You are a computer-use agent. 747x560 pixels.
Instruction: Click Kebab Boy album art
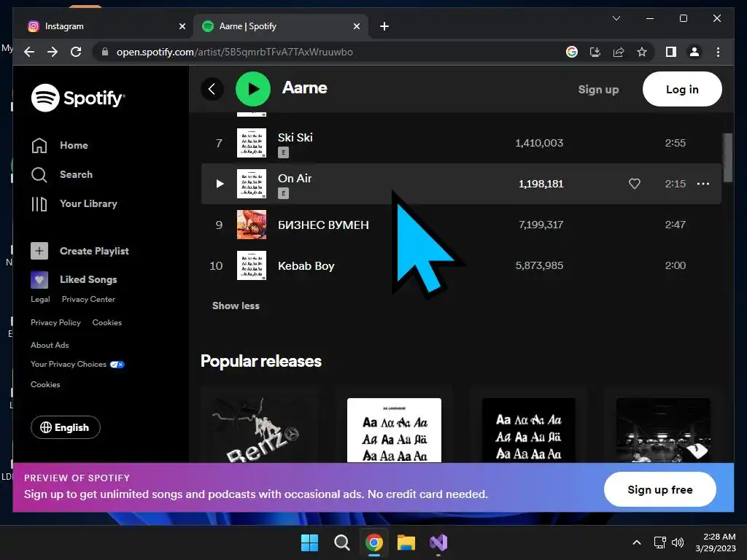pyautogui.click(x=252, y=265)
